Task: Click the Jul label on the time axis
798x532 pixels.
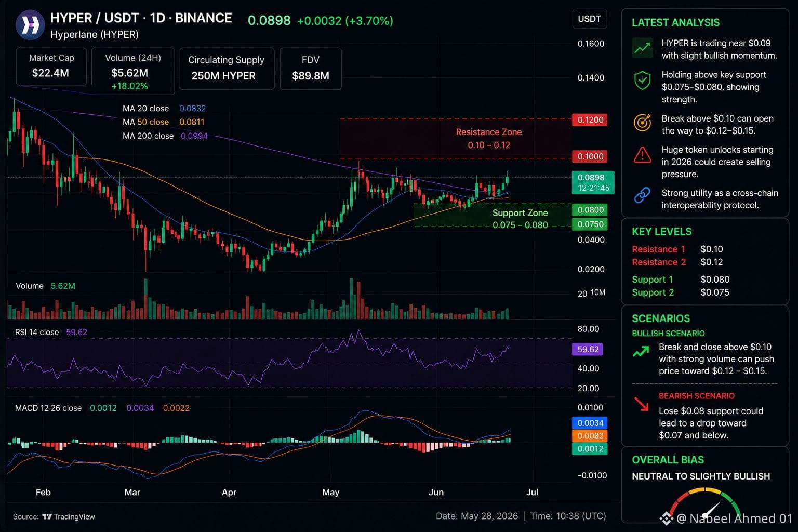Action: tap(532, 492)
